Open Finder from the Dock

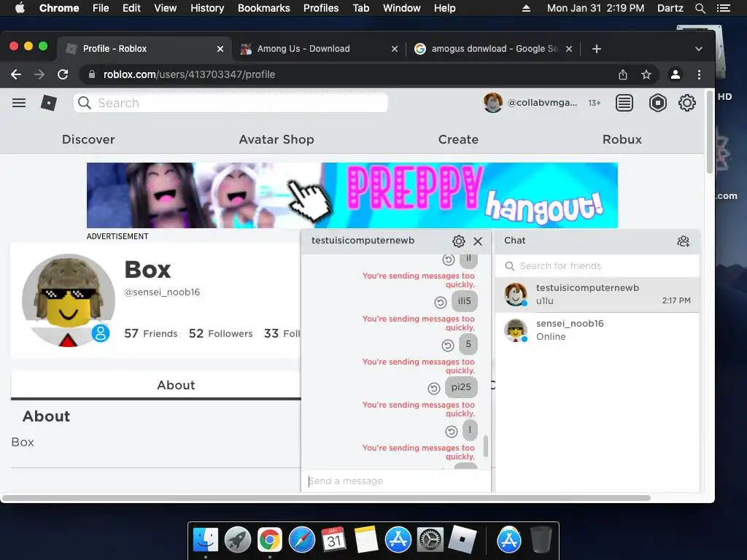click(205, 540)
